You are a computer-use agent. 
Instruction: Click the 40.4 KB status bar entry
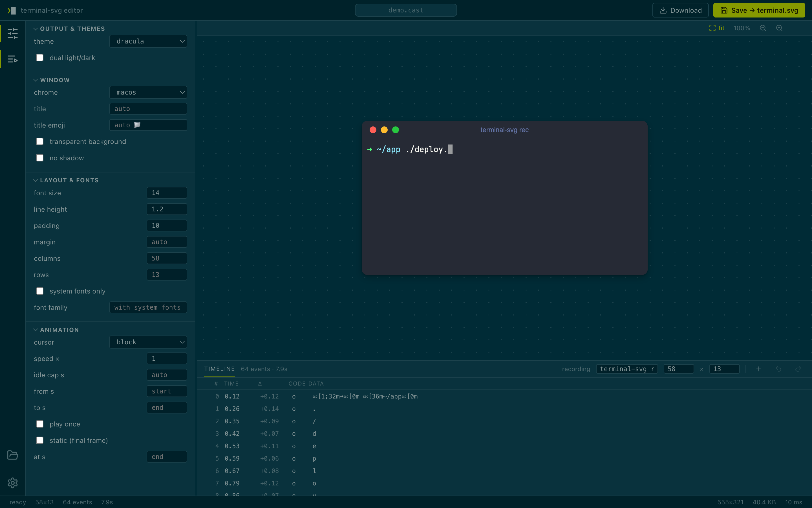(x=764, y=502)
